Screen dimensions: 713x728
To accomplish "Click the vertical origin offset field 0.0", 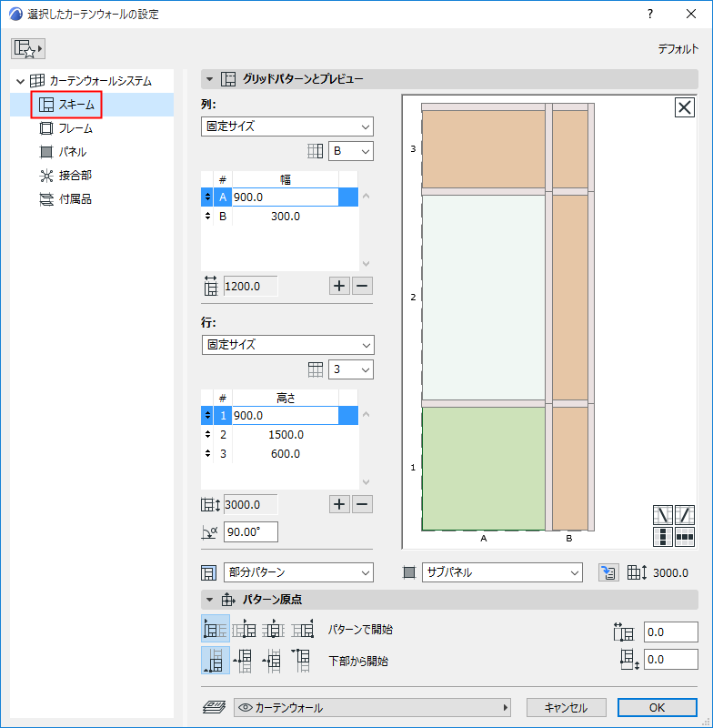I will click(x=670, y=659).
